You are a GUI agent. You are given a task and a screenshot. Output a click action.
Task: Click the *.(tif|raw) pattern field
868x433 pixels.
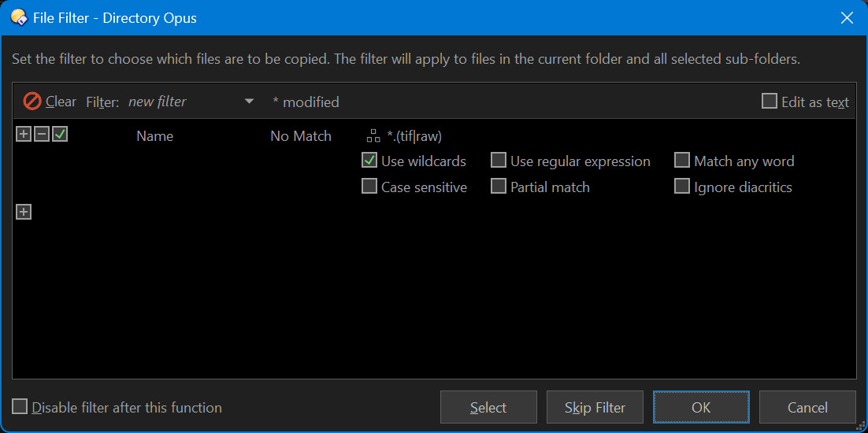point(414,136)
